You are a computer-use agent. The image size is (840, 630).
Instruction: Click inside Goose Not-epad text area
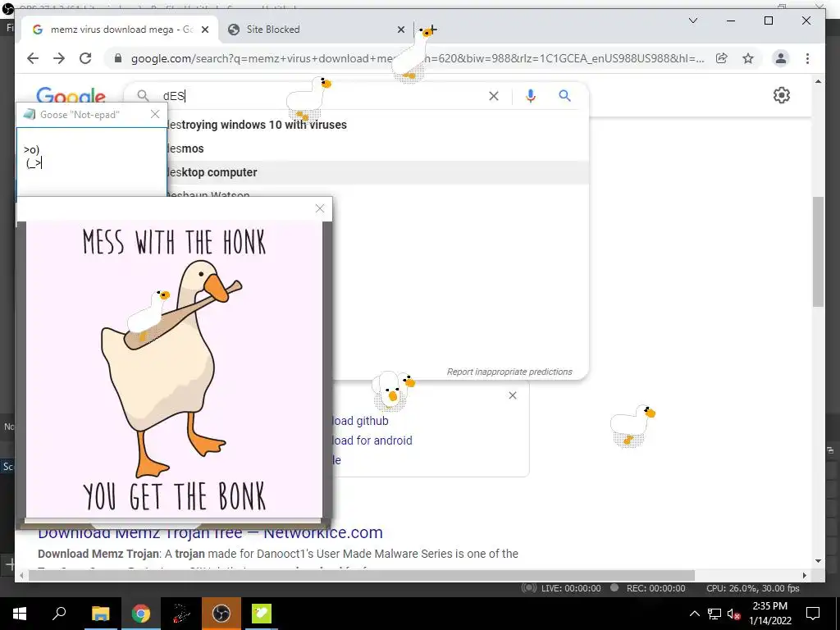[x=92, y=162]
